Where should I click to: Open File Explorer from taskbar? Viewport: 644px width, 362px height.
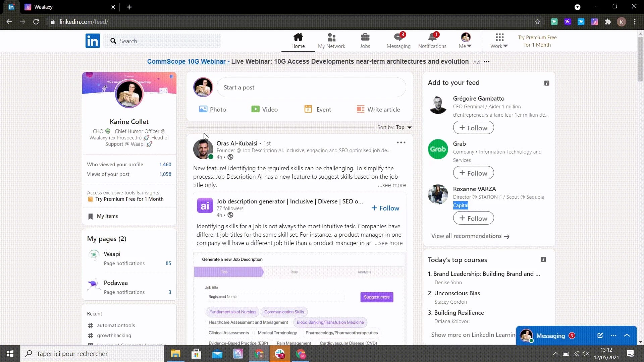(x=175, y=354)
